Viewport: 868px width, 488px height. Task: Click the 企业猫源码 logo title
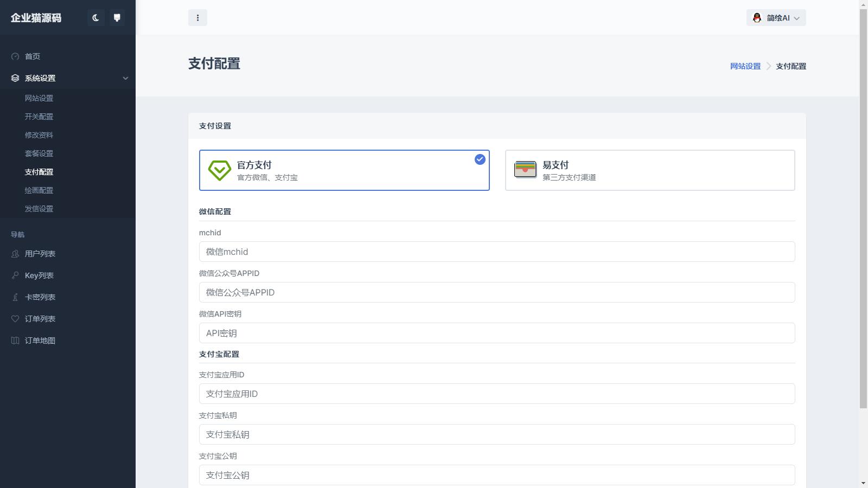[x=36, y=18]
